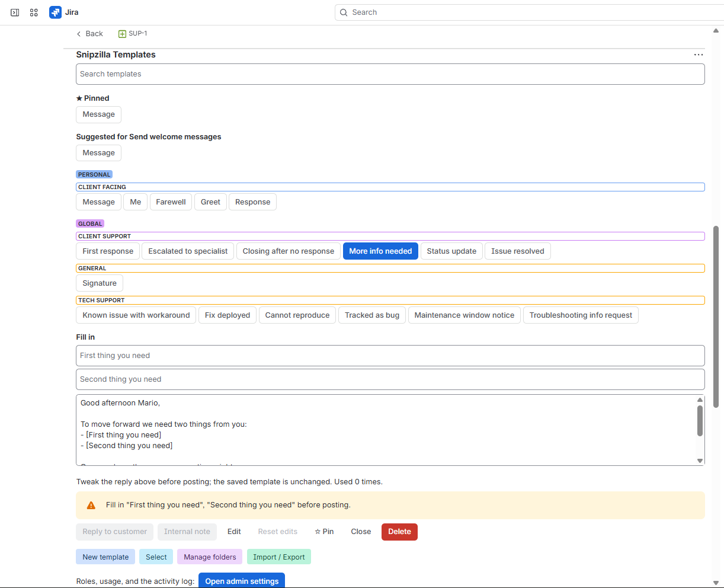
Task: Select the Status update template
Action: coord(451,251)
